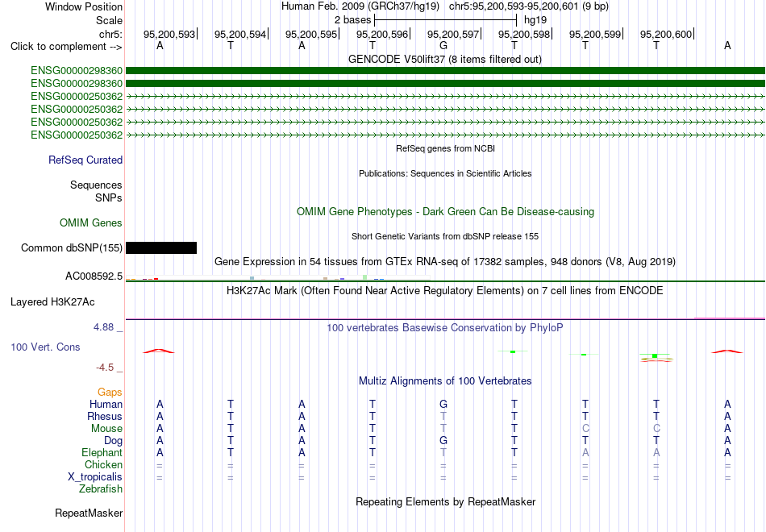Screen dimensions: 766x532
Task: Click the chr5 position label 95,200,600
Action: tap(666, 34)
